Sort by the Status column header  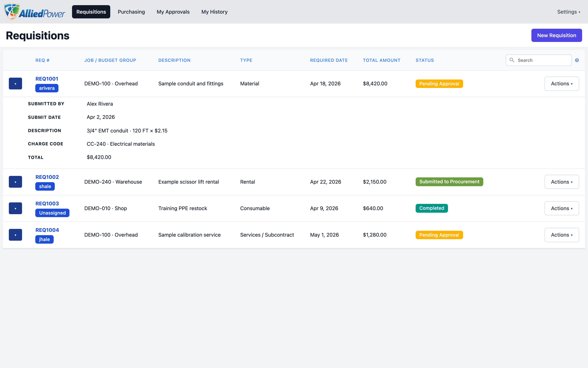tap(424, 60)
